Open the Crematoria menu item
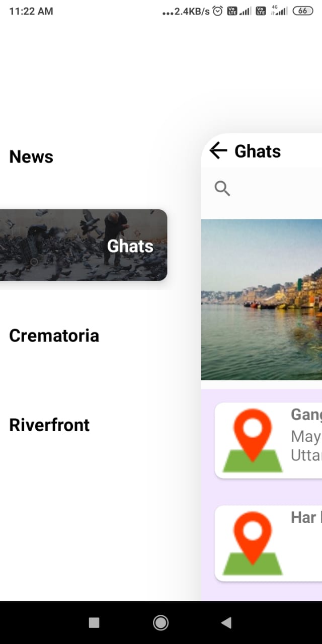This screenshot has width=322, height=644. point(54,336)
